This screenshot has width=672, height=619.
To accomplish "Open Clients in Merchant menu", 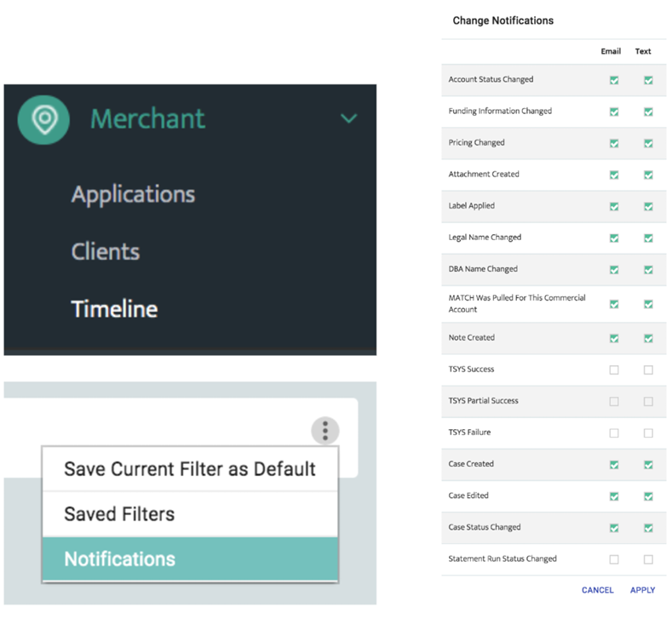I will point(106,251).
